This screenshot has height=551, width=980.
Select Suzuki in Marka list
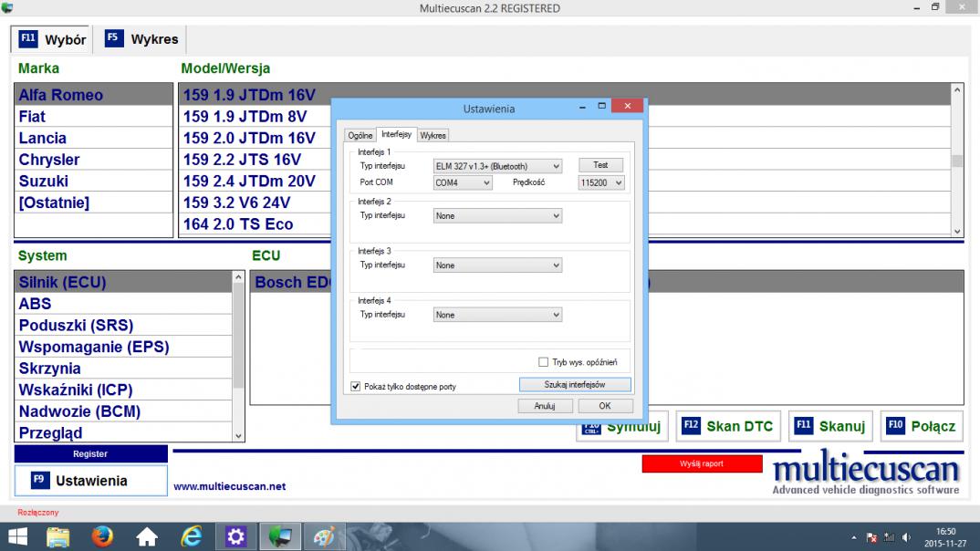[x=94, y=182]
